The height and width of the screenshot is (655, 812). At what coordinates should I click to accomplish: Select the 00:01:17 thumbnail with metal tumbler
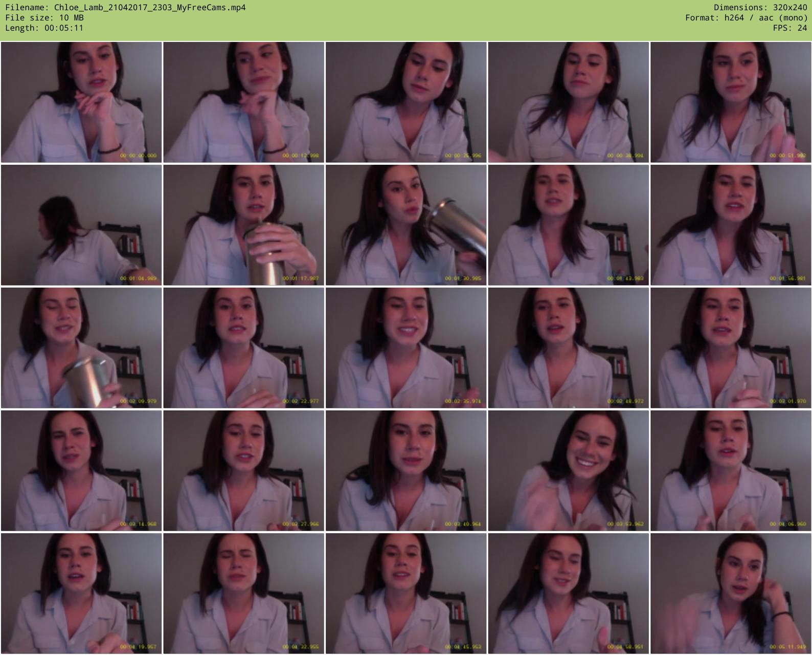coord(244,225)
